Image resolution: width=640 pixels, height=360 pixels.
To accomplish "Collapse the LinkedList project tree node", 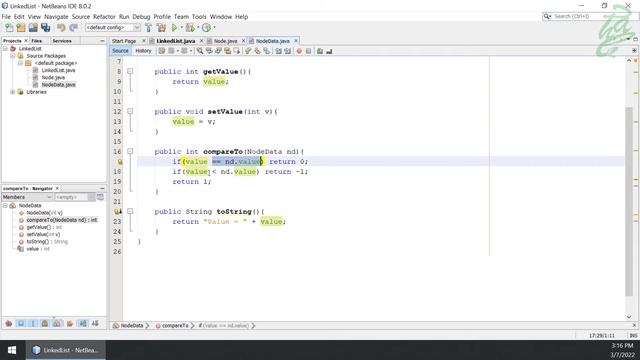I will [x=5, y=49].
